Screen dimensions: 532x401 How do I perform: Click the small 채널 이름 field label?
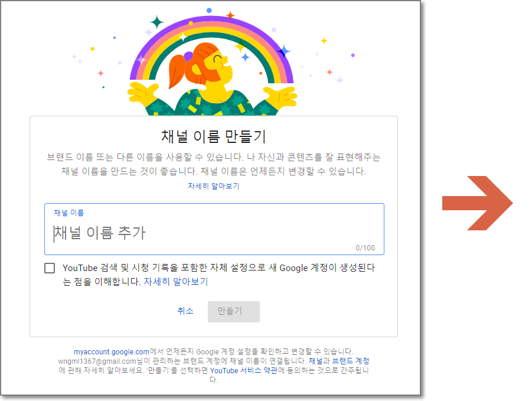click(x=69, y=213)
